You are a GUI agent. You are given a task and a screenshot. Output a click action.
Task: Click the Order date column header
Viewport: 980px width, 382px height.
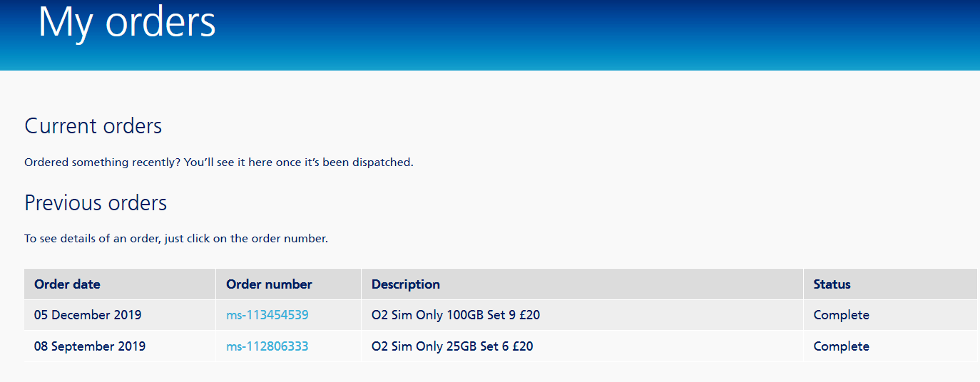(x=67, y=284)
